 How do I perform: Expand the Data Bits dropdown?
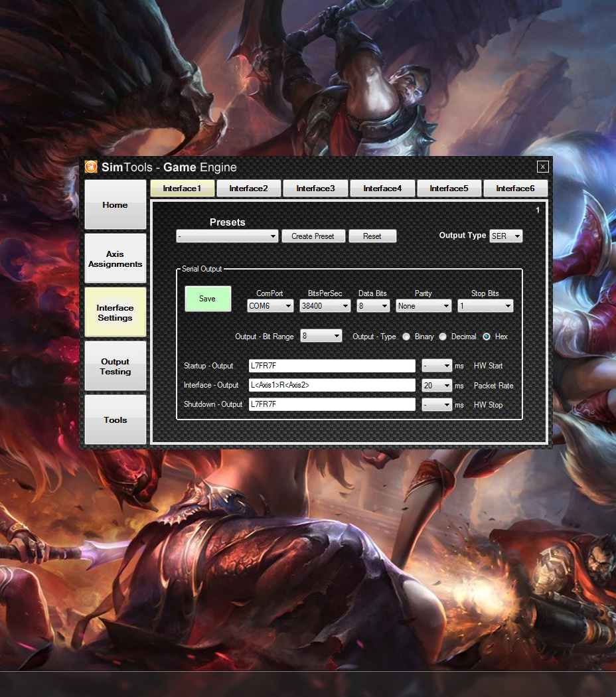373,306
